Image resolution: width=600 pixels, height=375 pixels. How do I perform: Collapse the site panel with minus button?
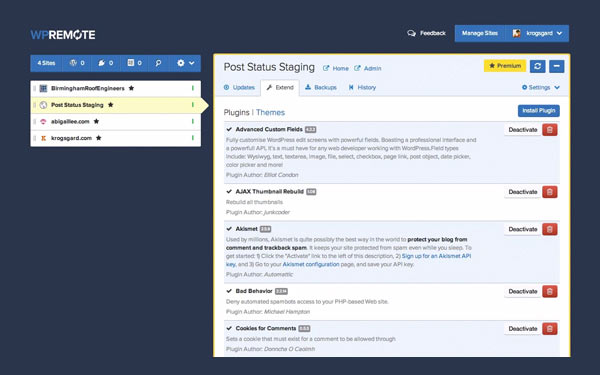coord(557,66)
